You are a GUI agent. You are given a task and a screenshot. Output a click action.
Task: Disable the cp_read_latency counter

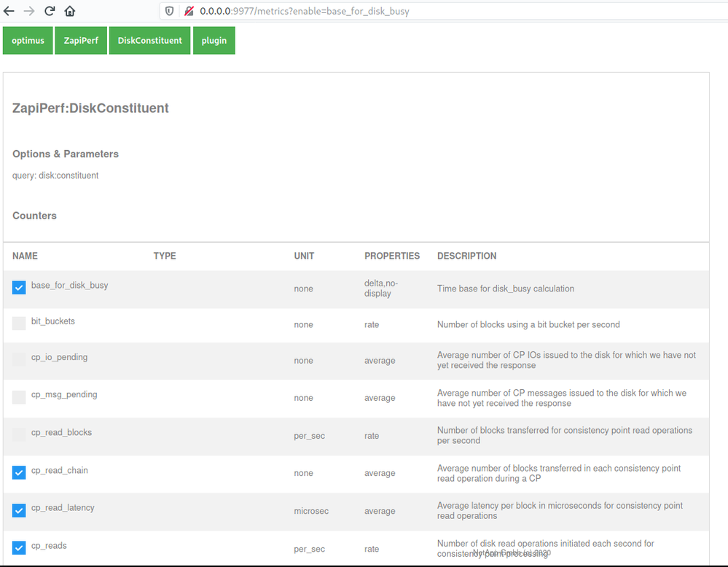(x=18, y=510)
